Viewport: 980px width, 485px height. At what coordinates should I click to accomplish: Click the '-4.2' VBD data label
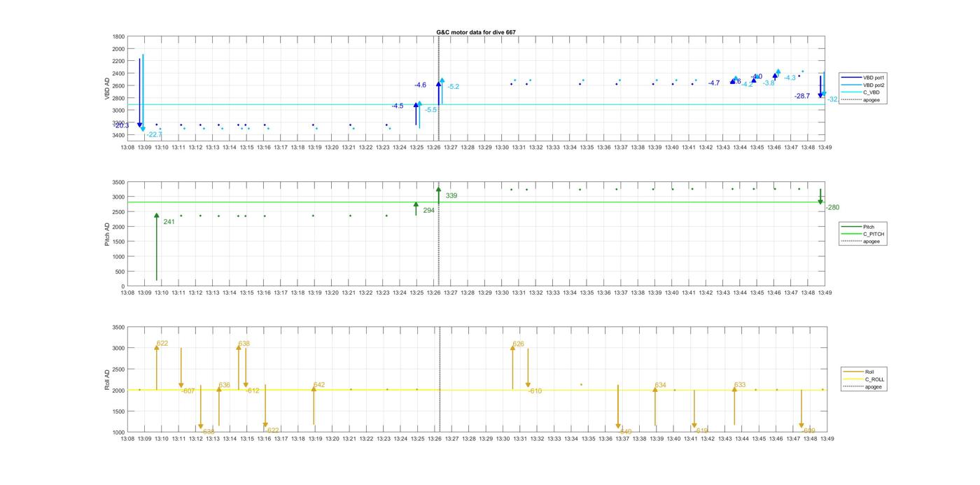[x=748, y=84]
